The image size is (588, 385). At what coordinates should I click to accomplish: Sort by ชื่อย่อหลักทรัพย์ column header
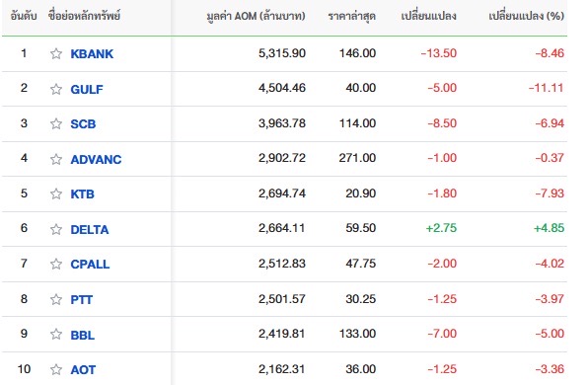click(84, 16)
